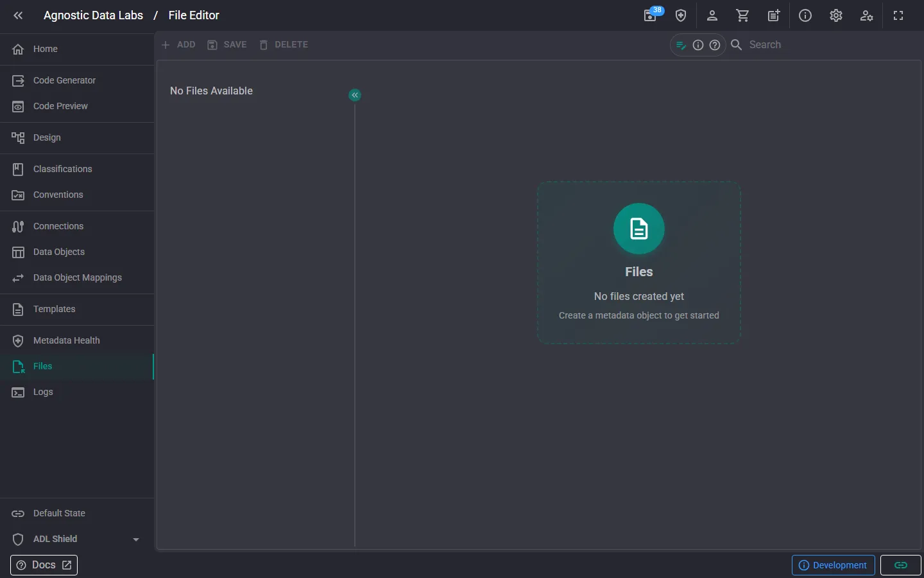
Task: Open Conventions in the sidebar
Action: (x=77, y=195)
